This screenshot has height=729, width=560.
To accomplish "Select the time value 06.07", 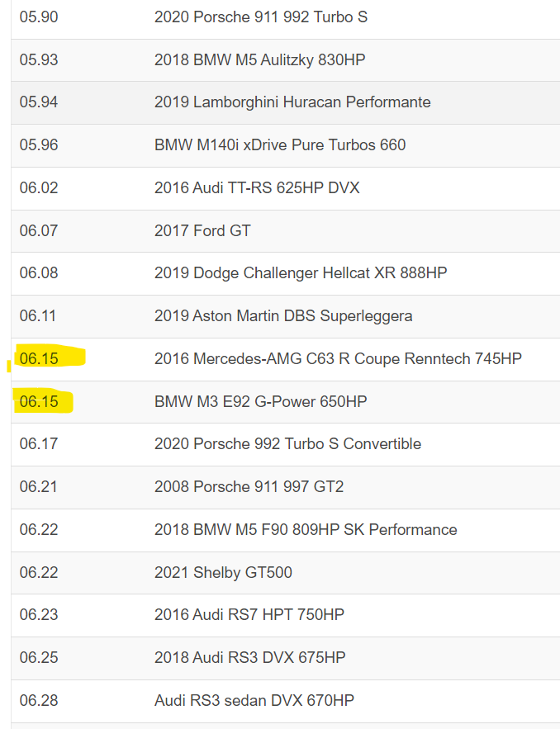I will point(39,230).
